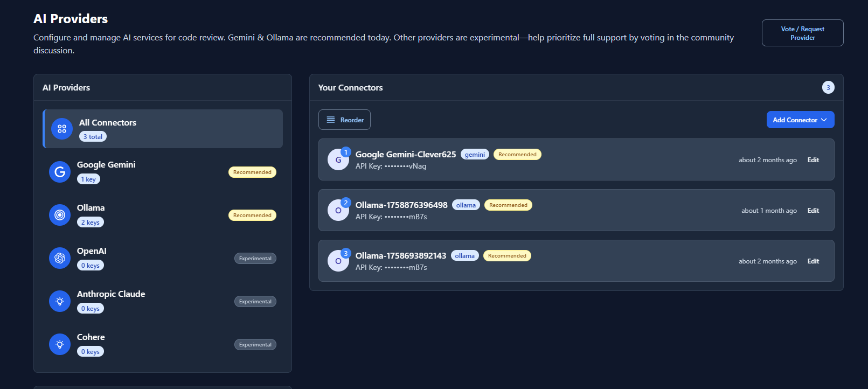Select the Cohere provider
This screenshot has height=389, width=868.
pyautogui.click(x=163, y=344)
